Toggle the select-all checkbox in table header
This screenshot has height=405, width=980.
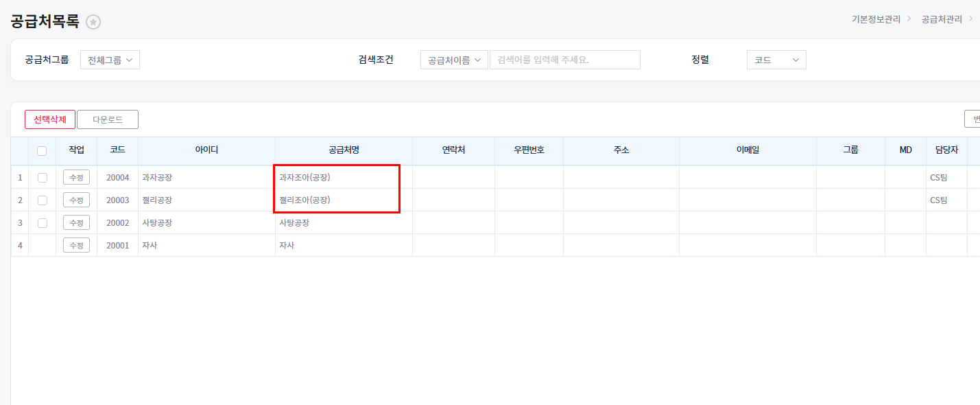point(42,151)
